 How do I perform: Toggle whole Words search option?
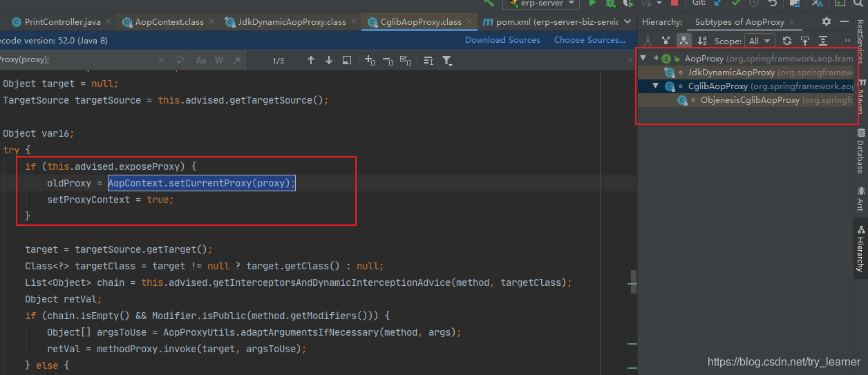219,61
